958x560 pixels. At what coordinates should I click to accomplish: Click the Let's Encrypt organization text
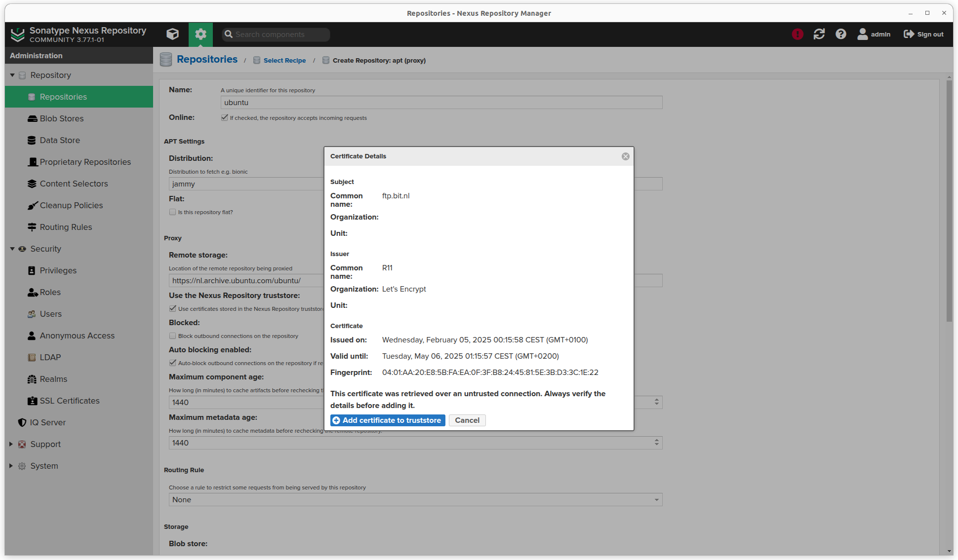(x=404, y=289)
